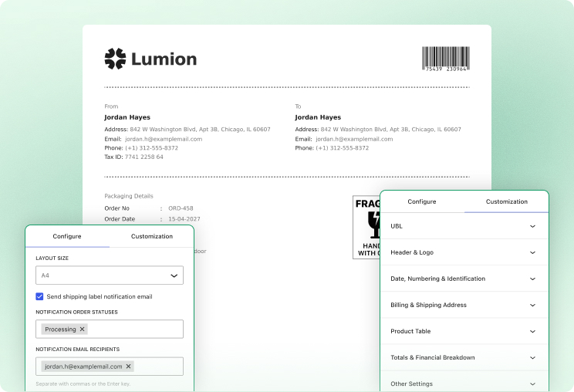This screenshot has width=574, height=392.
Task: Click the Packaging Details heading
Action: [x=129, y=196]
